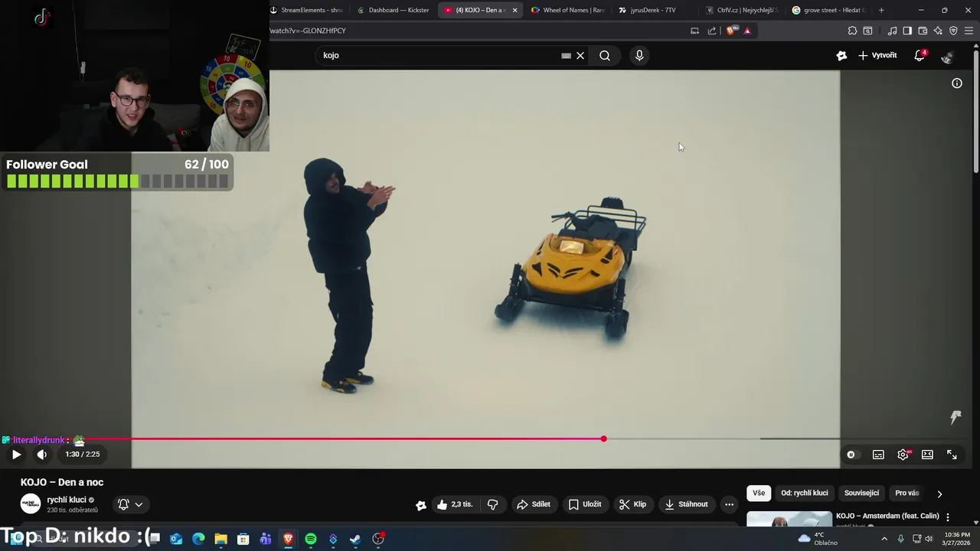Switch to the Wheel of Names tab

click(567, 10)
